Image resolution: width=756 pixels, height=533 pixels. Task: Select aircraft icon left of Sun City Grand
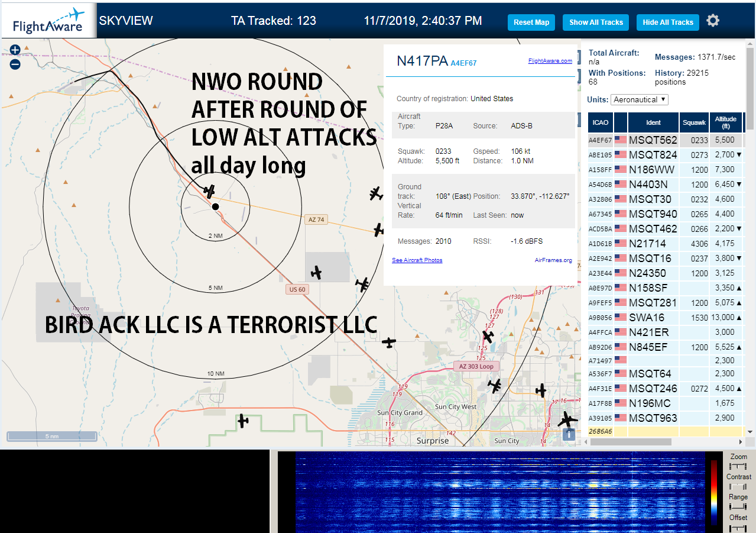(242, 421)
